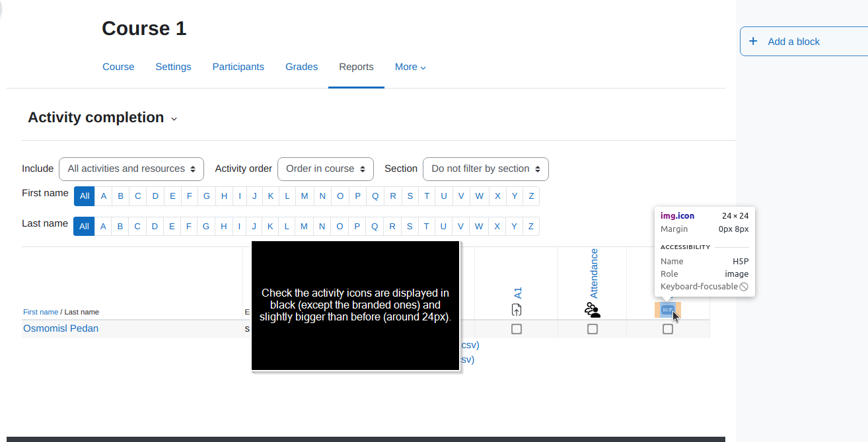Filter Last name by letter K
The width and height of the screenshot is (868, 442).
point(270,227)
